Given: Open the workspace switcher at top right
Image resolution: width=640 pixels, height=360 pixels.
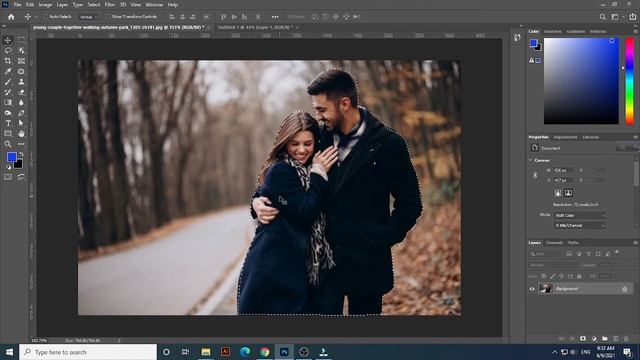Looking at the screenshot, I should pyautogui.click(x=615, y=17).
